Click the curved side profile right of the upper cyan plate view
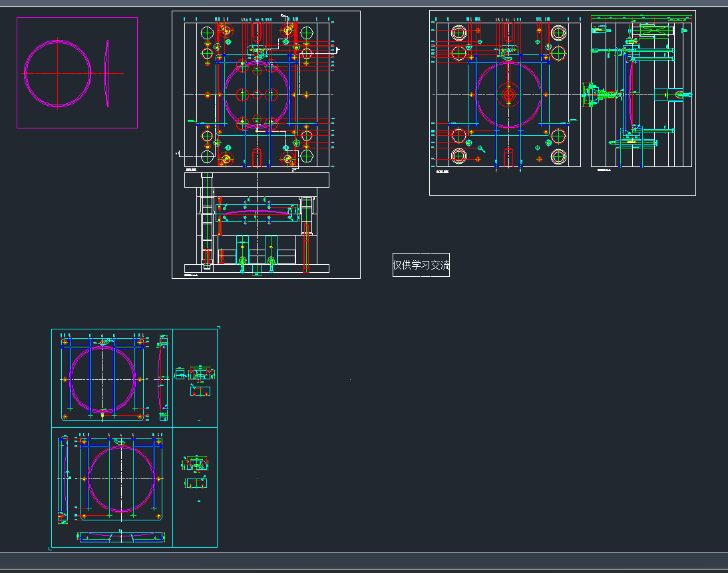Image resolution: width=728 pixels, height=573 pixels. [160, 379]
